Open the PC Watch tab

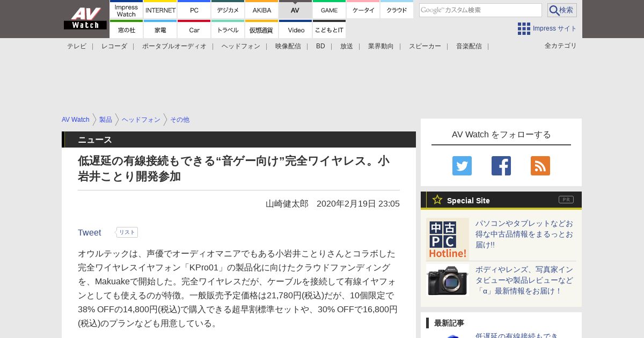point(194,10)
